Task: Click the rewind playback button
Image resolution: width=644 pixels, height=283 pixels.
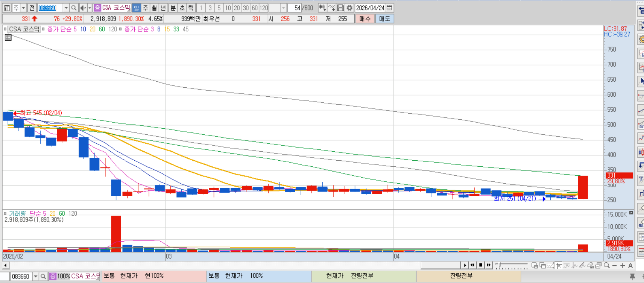Action: (x=472, y=265)
